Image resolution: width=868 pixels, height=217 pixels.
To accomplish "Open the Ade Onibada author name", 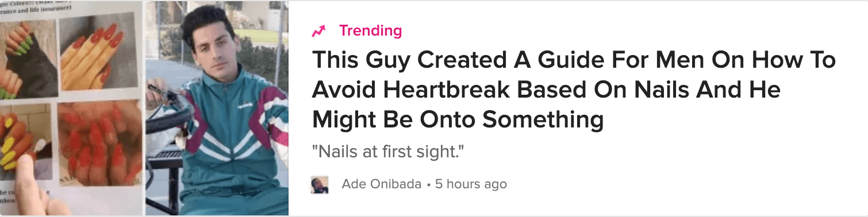I will pos(381,184).
